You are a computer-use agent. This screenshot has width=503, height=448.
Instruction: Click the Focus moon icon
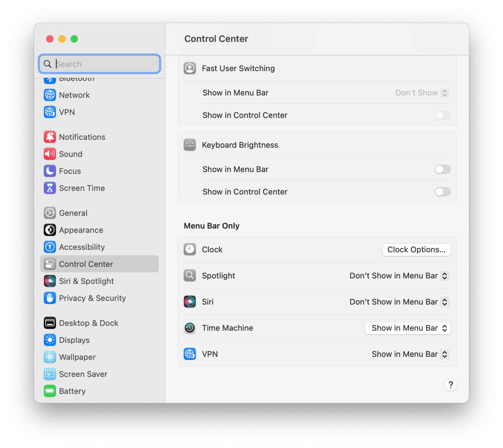(x=50, y=171)
